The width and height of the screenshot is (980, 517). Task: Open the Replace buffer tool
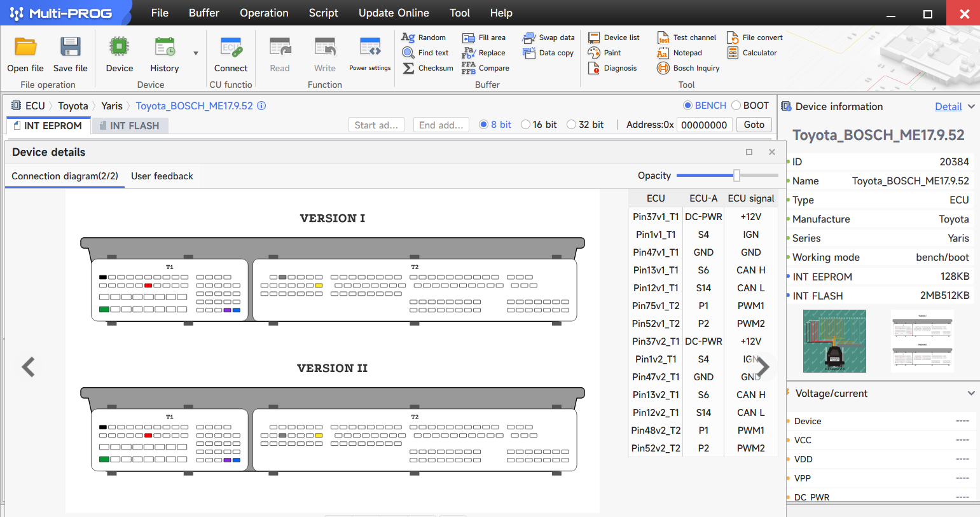[x=484, y=53]
